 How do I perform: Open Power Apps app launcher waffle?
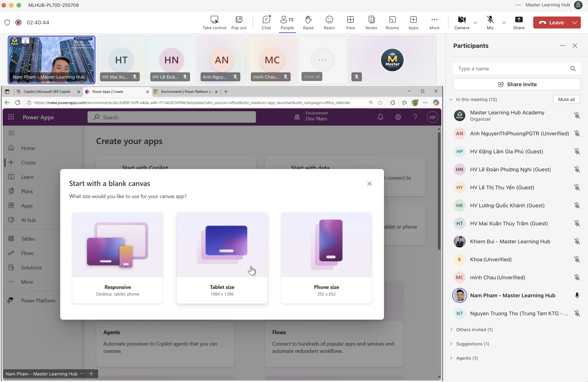11,117
